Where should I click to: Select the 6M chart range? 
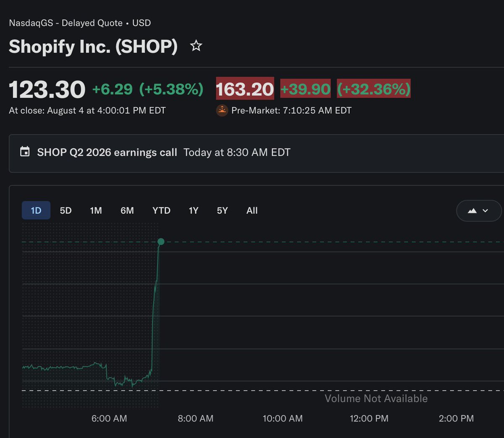point(127,210)
